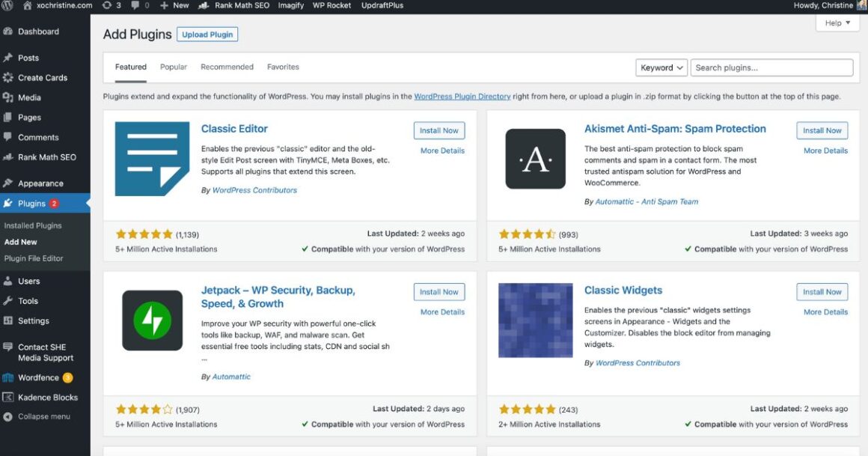Viewport: 868px width, 456px height.
Task: Open the Classic Widgets title link
Action: 623,291
